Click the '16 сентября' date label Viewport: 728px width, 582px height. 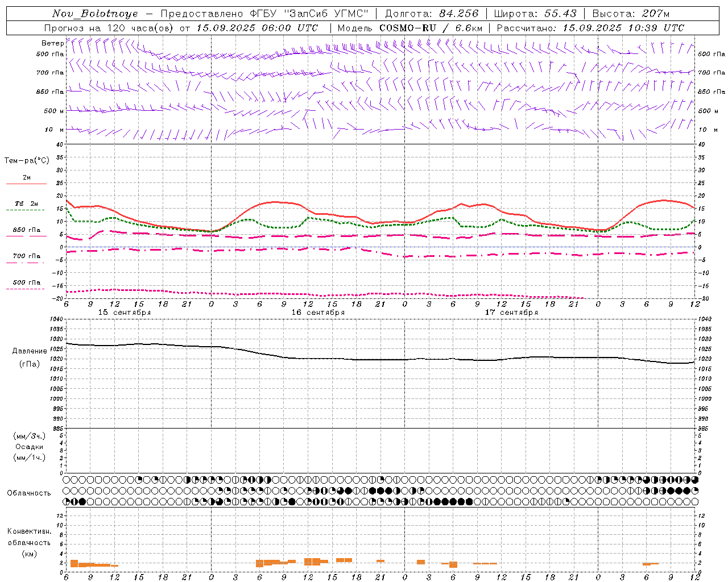[318, 313]
